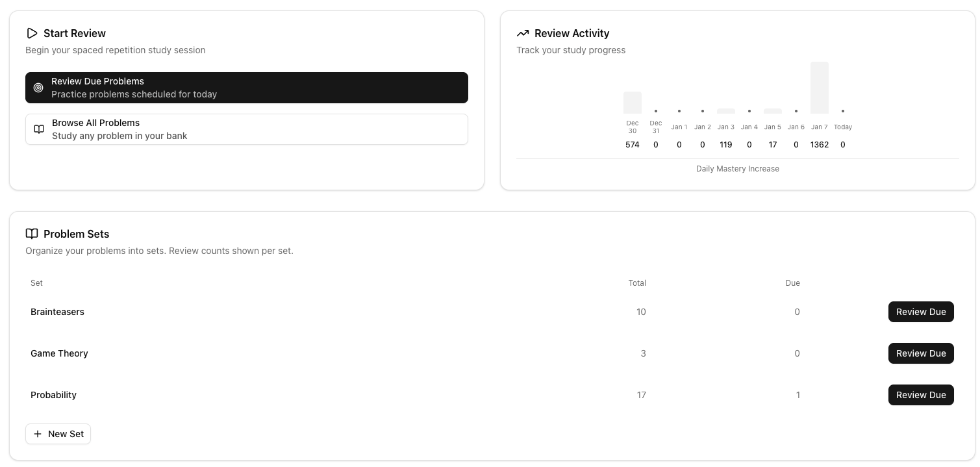
Task: Select the target icon on Review Due Problems
Action: pyautogui.click(x=38, y=88)
